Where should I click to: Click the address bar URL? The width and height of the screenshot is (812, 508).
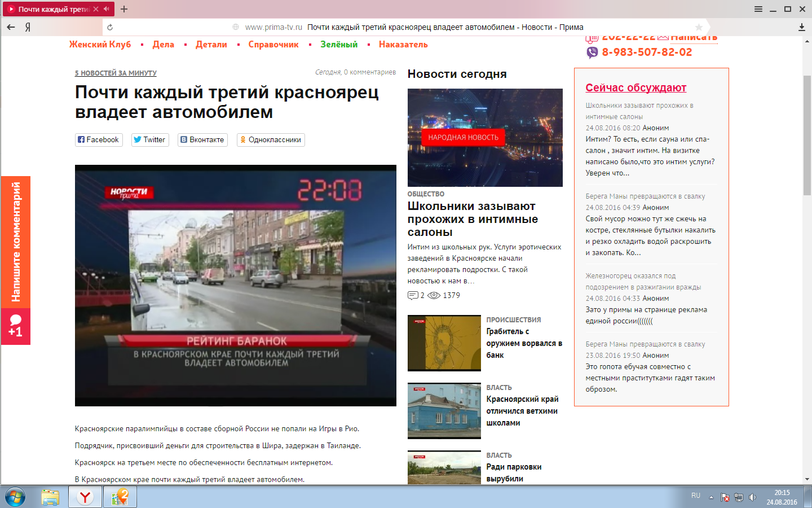(x=273, y=27)
